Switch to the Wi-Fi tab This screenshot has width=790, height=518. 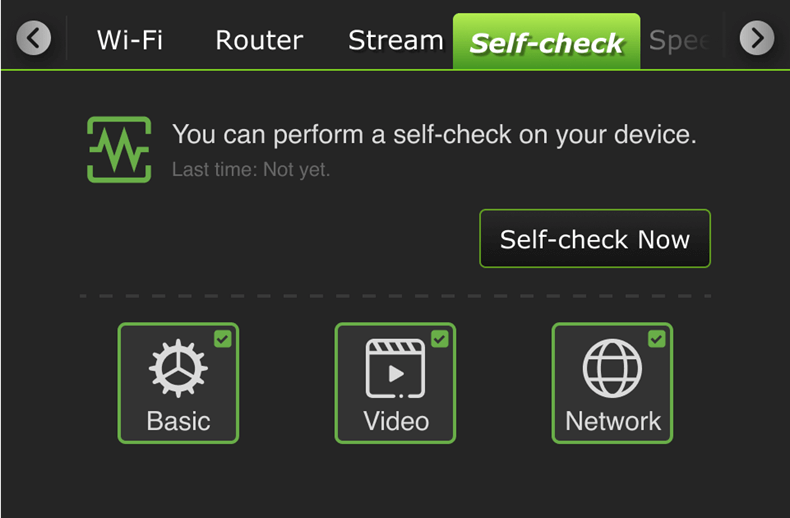130,40
